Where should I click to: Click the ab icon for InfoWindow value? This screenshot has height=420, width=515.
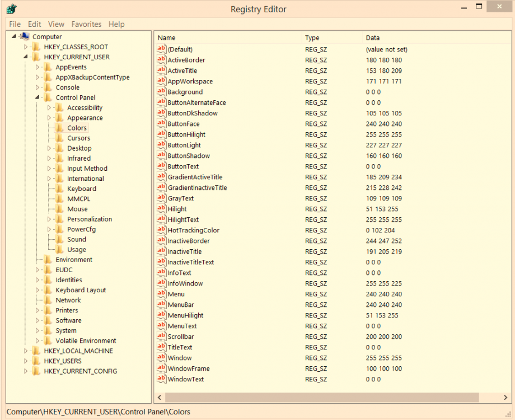tap(161, 283)
